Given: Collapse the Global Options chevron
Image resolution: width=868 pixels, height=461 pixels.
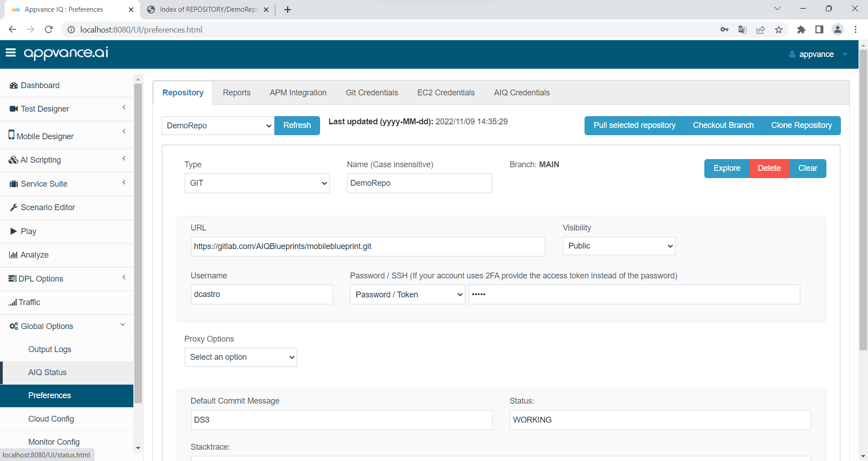Looking at the screenshot, I should [123, 325].
